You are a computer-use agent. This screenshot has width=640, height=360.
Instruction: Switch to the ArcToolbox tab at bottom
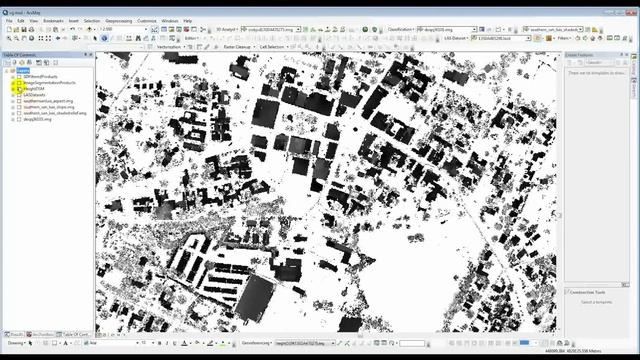click(x=40, y=334)
